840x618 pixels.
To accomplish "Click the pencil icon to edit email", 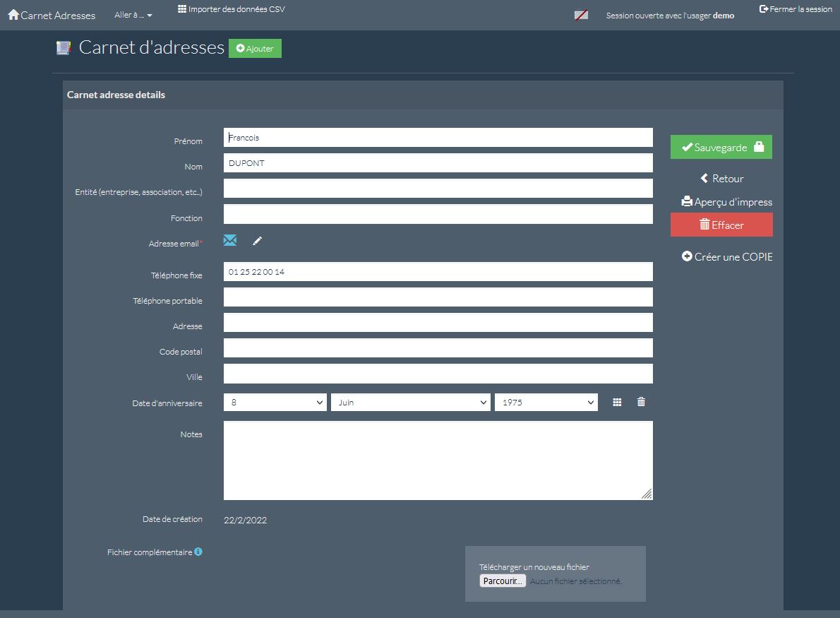I will click(x=257, y=242).
